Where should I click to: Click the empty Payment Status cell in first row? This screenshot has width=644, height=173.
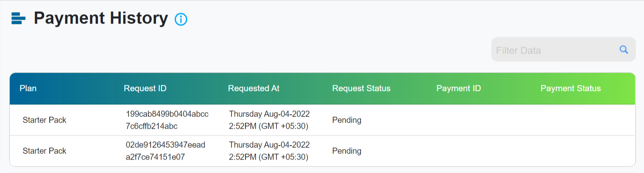(x=583, y=120)
